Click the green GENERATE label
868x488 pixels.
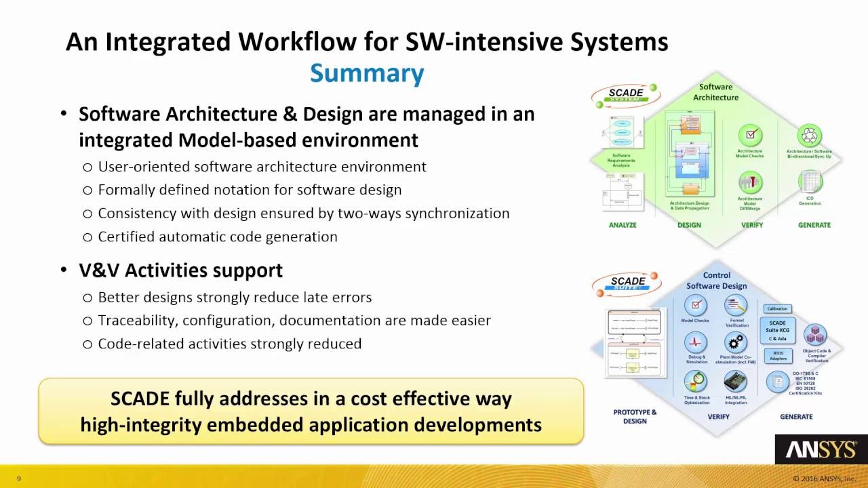click(x=814, y=225)
